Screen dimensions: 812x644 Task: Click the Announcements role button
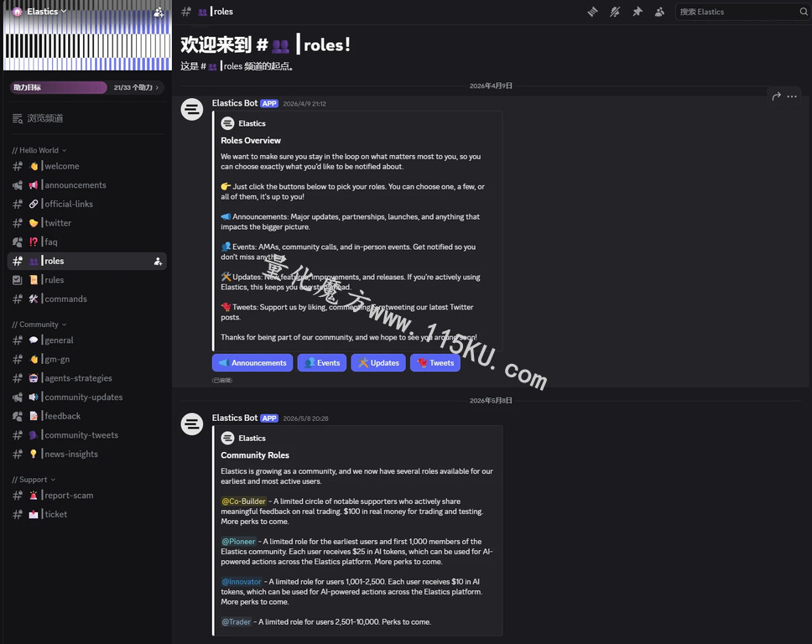pos(252,363)
